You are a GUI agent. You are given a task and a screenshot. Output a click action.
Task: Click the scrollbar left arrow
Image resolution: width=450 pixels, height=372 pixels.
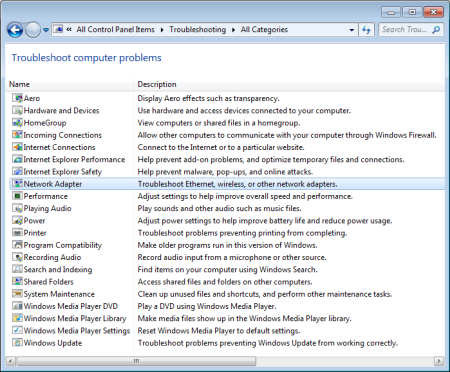pos(11,361)
